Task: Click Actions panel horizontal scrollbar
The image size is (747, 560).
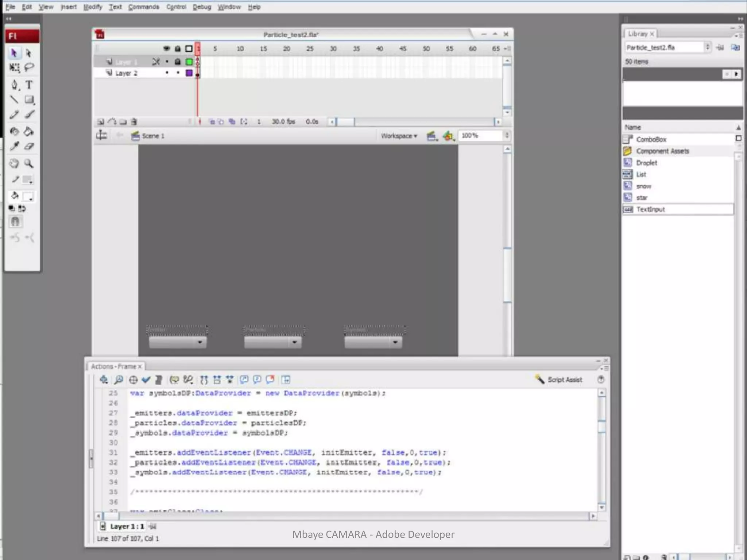Action: click(345, 516)
